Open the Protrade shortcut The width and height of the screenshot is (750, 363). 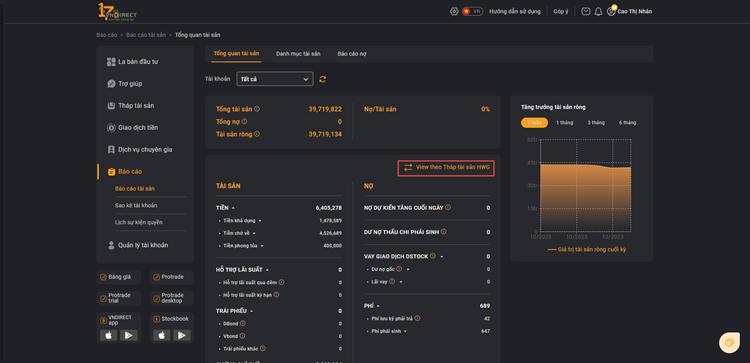pyautogui.click(x=172, y=277)
